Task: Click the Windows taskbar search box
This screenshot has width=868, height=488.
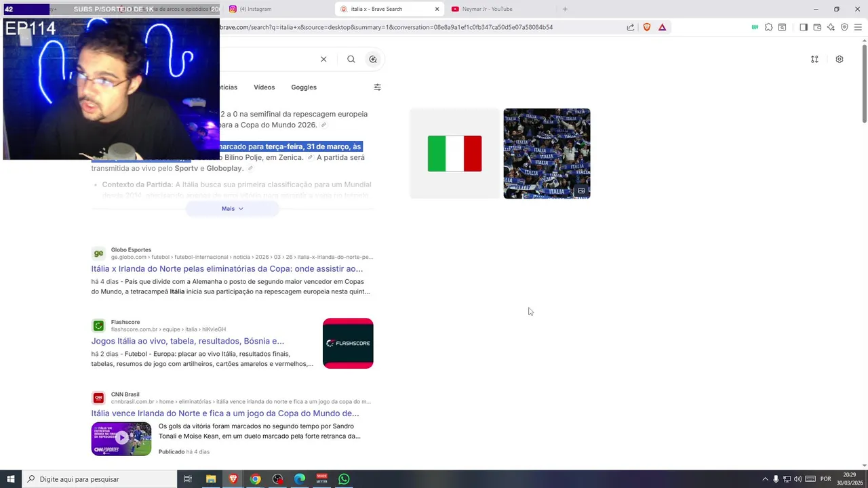Action: click(99, 479)
